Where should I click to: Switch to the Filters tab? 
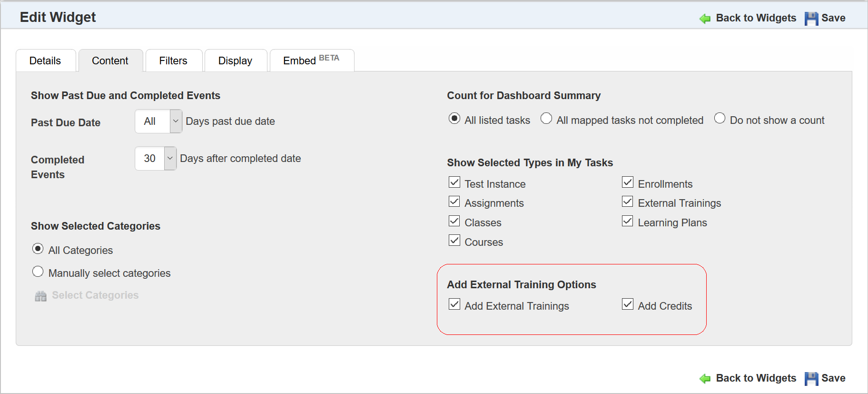[x=173, y=61]
